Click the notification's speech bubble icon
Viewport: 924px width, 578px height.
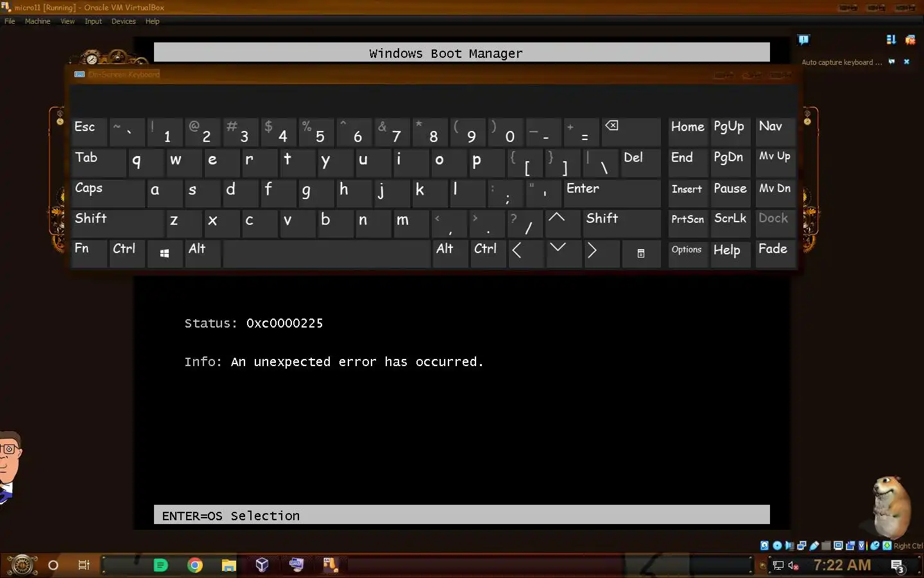pos(891,62)
